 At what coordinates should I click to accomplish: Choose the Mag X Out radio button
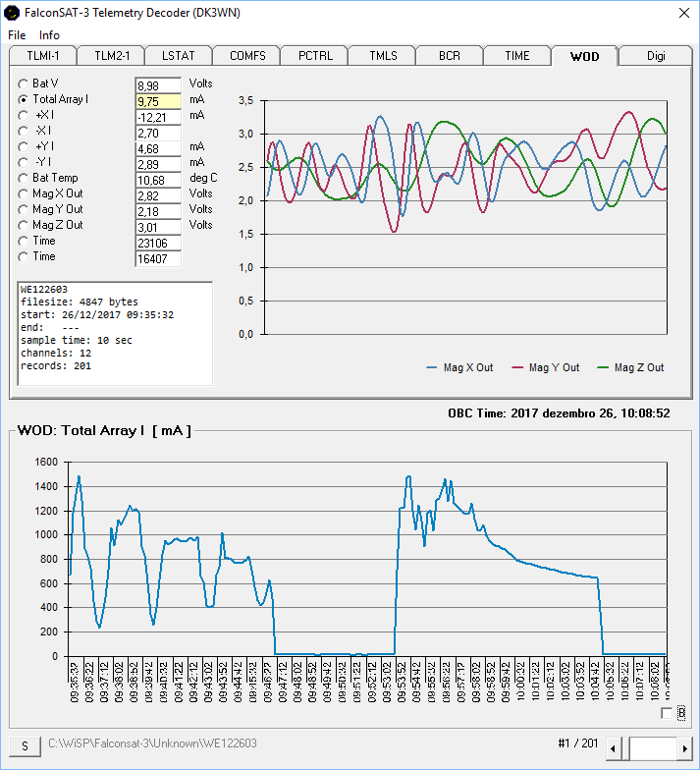25,194
